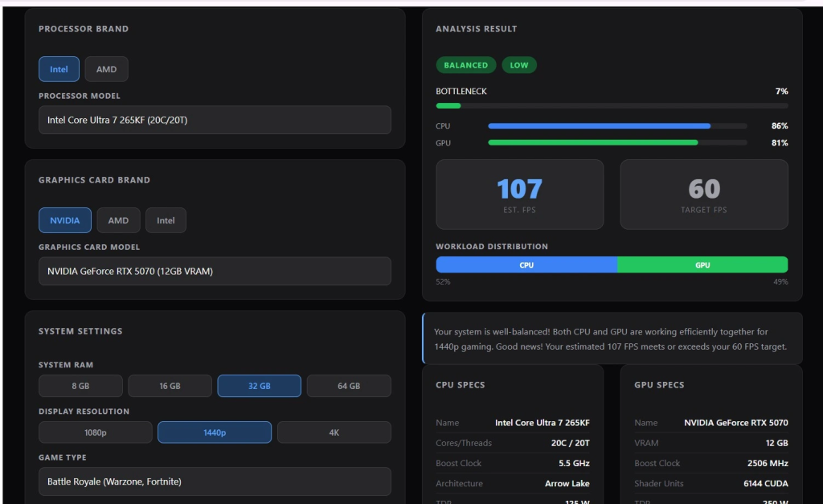Click the 7% bottleneck value

(781, 92)
